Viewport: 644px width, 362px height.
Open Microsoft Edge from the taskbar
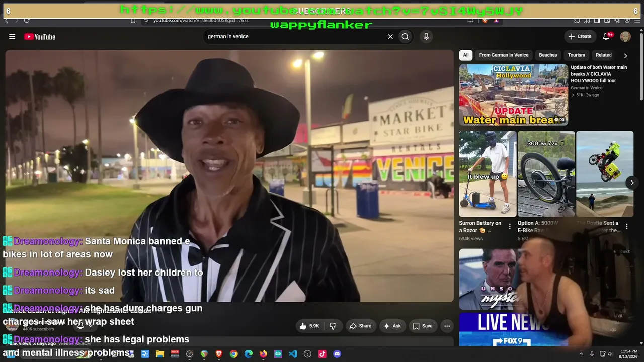249,354
